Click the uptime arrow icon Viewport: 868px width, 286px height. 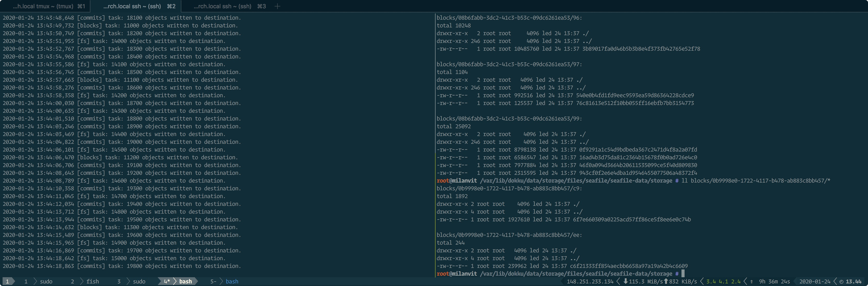751,282
